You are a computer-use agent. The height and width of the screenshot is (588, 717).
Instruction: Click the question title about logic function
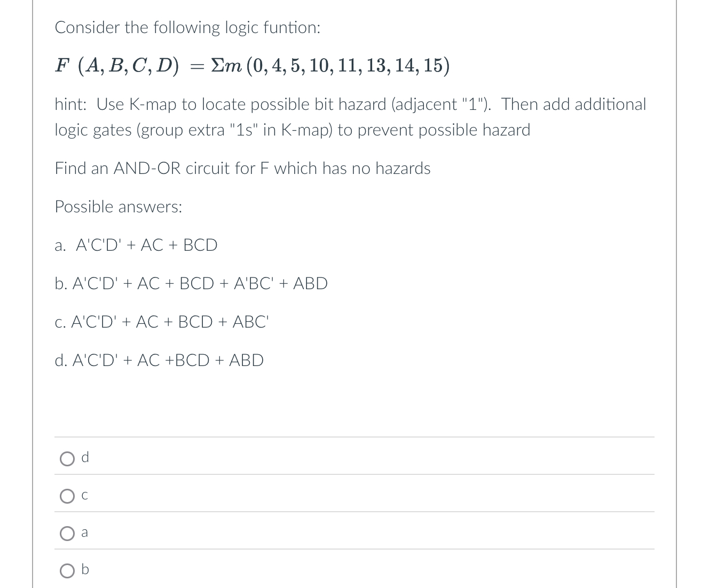click(x=187, y=27)
